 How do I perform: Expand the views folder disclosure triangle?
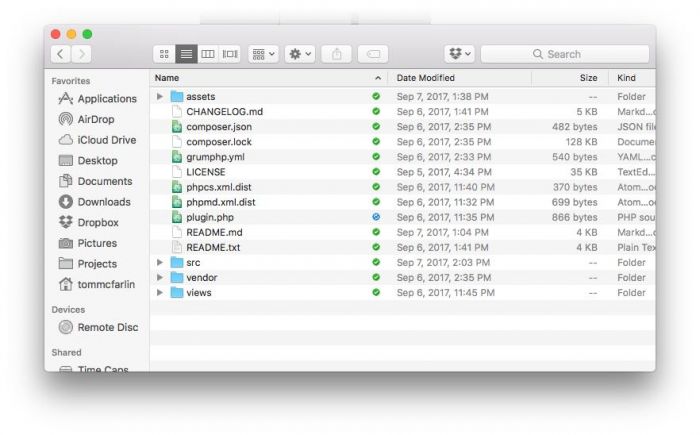tap(160, 293)
